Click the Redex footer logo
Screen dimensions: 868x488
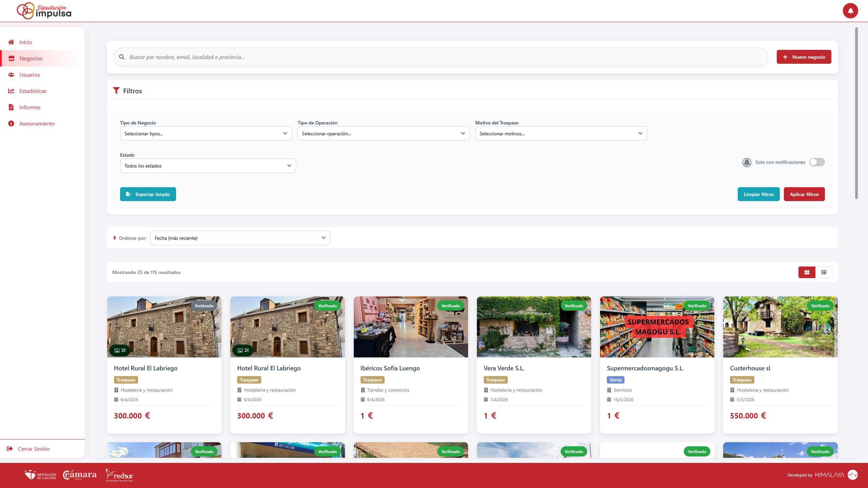click(119, 475)
